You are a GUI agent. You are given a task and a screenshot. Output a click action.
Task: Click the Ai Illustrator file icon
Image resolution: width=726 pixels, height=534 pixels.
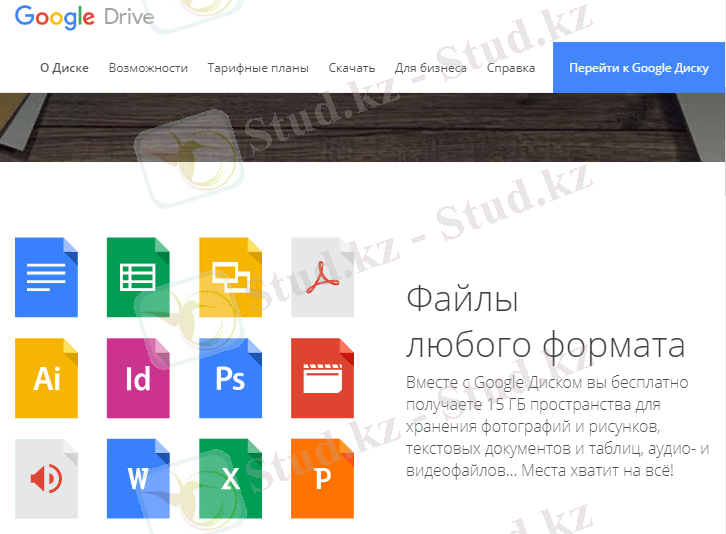pyautogui.click(x=46, y=378)
